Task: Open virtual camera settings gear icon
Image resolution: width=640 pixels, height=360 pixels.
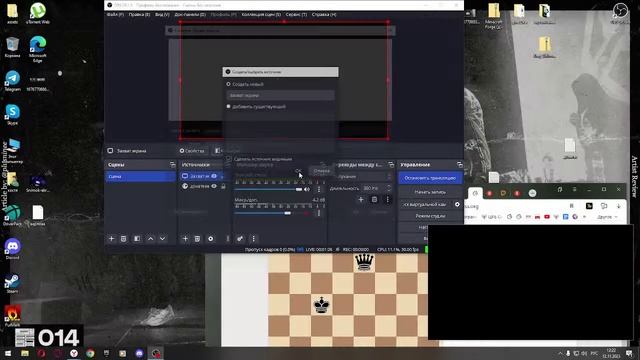Action: [x=457, y=204]
